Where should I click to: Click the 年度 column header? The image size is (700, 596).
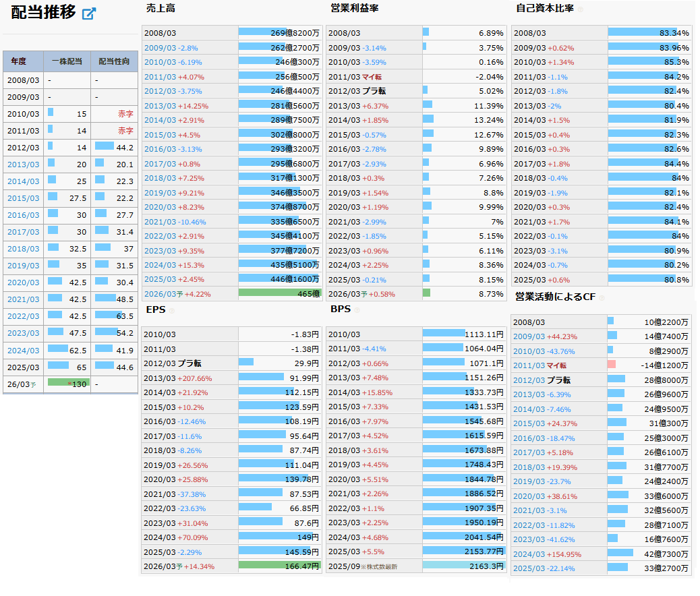coord(18,61)
